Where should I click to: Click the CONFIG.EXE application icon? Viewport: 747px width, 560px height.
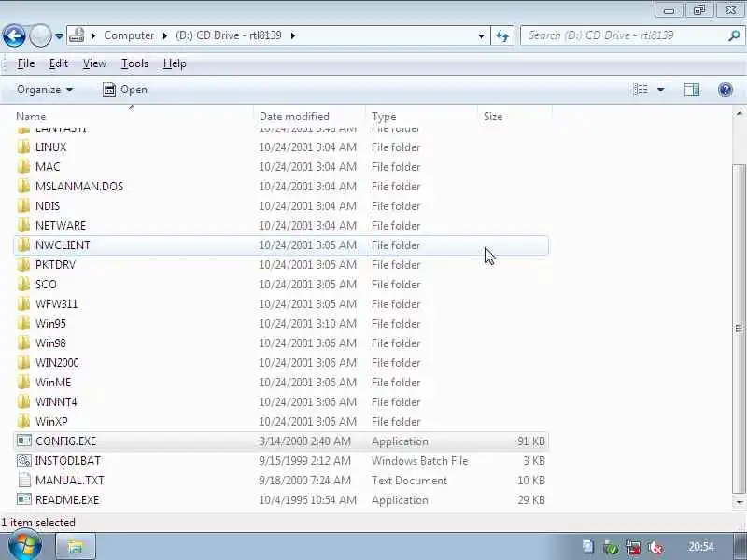[24, 441]
